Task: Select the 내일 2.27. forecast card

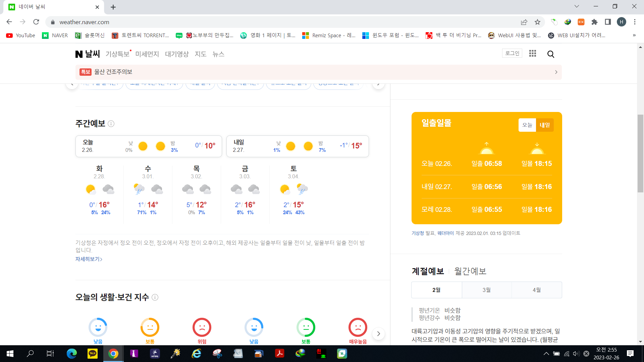Action: (298, 146)
